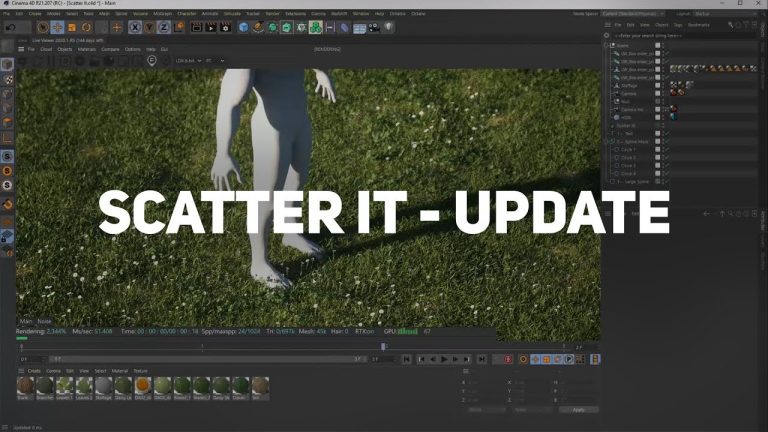This screenshot has height=432, width=768.
Task: Select the first grass material thumbnail
Action: click(23, 386)
